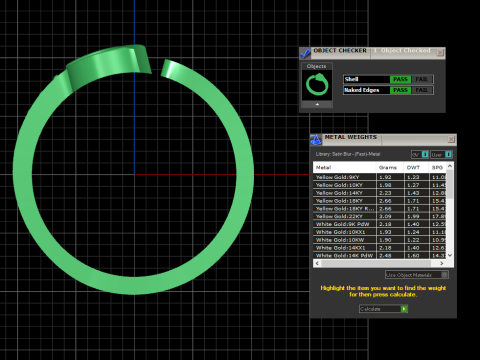The image size is (480, 360).
Task: Click the metal table vertical scrollbar thumb
Action: point(450,184)
